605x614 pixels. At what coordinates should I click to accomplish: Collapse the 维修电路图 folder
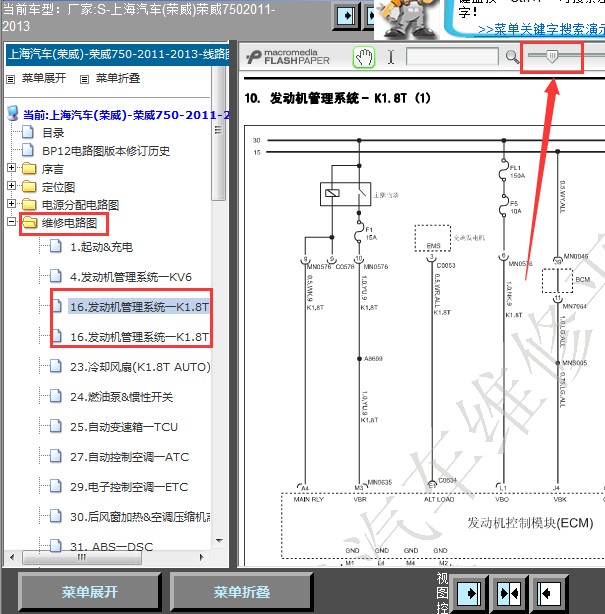click(x=11, y=222)
